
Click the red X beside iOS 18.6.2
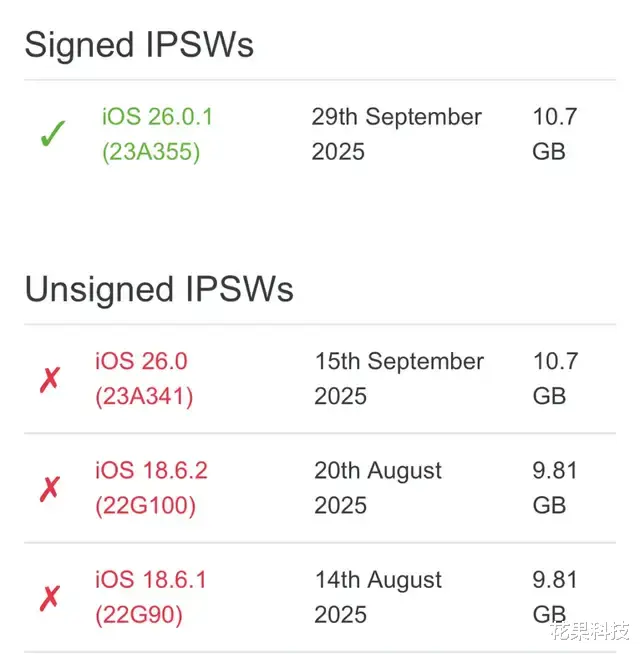pyautogui.click(x=50, y=489)
